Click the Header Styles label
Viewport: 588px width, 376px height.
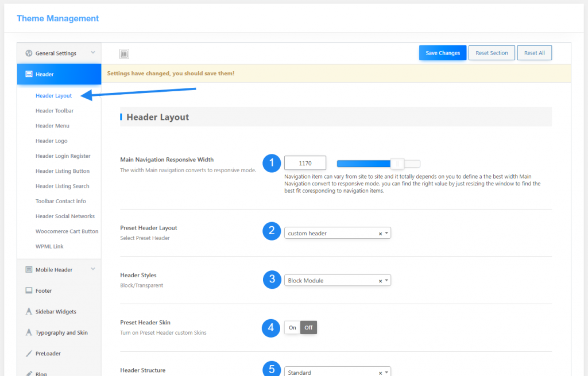138,275
